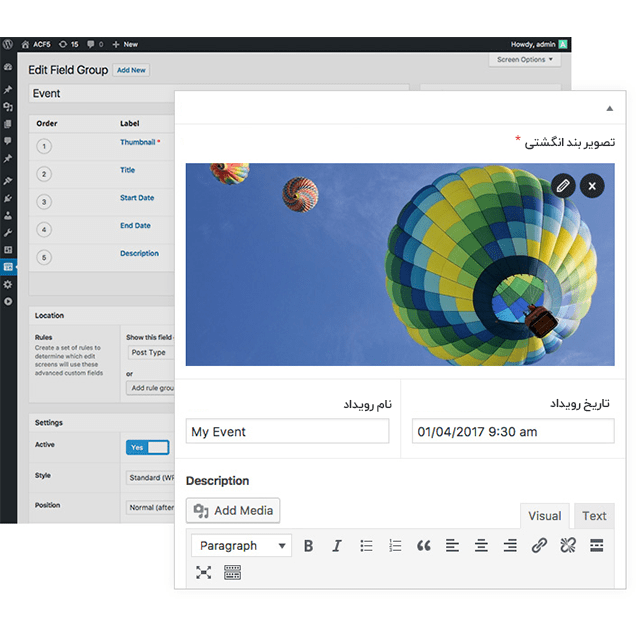Align text left
Viewport: 640px width, 640px height.
[452, 545]
